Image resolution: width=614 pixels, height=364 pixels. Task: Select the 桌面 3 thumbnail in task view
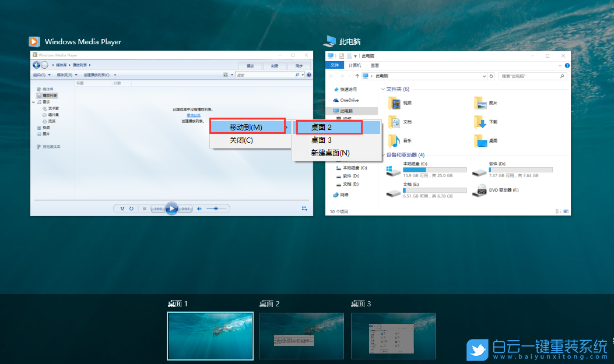(x=393, y=336)
